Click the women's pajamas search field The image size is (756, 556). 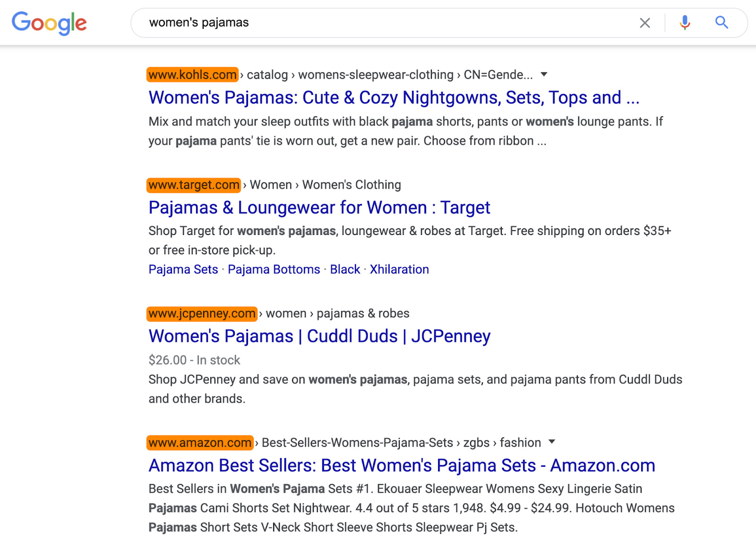(x=378, y=23)
